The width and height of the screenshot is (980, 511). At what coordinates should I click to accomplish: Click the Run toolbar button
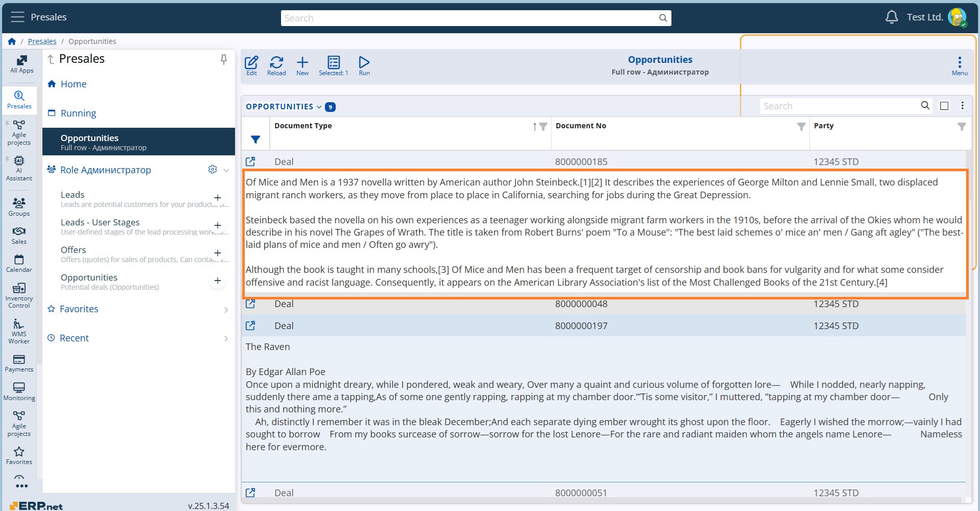364,66
